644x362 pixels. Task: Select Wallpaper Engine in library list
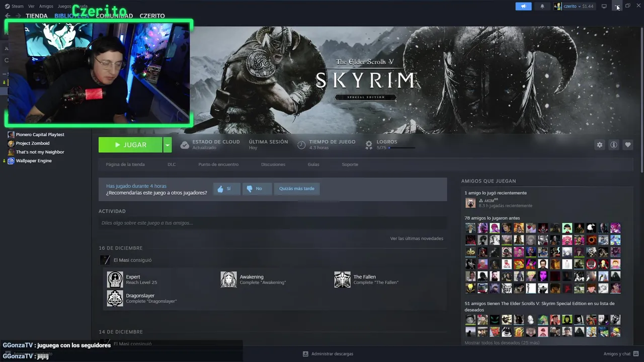pyautogui.click(x=34, y=161)
